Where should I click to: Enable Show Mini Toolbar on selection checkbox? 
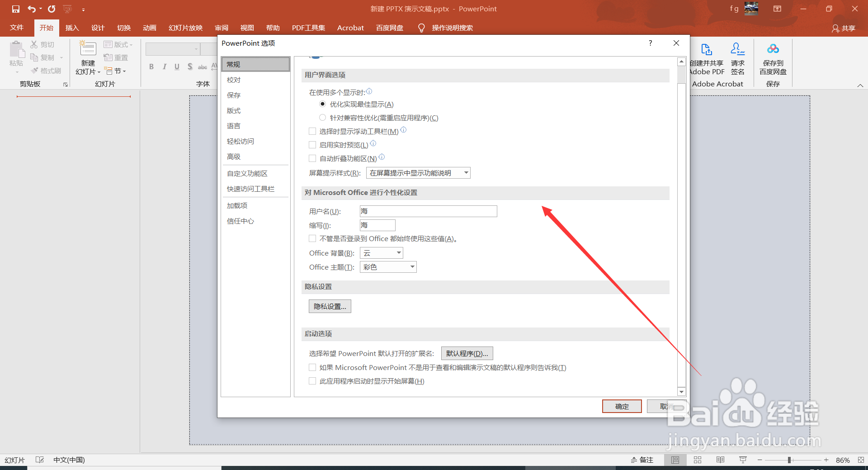[x=312, y=131]
